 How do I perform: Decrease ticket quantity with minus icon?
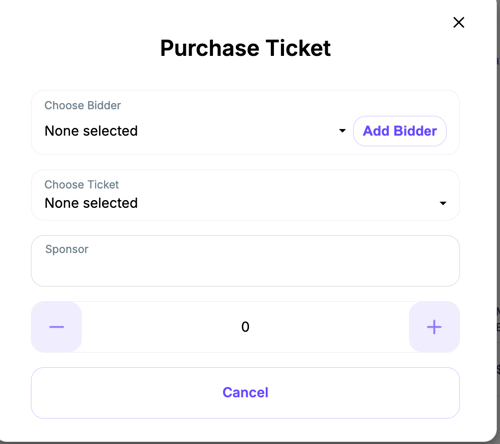56,327
